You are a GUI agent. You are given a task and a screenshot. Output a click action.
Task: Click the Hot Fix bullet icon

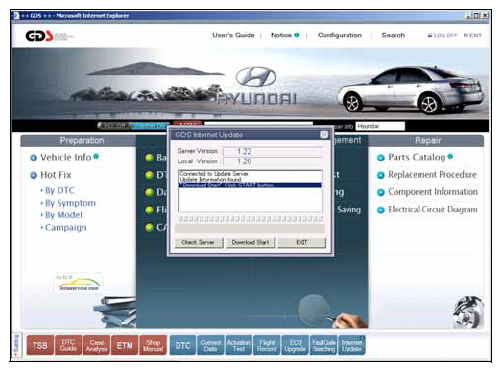click(33, 175)
